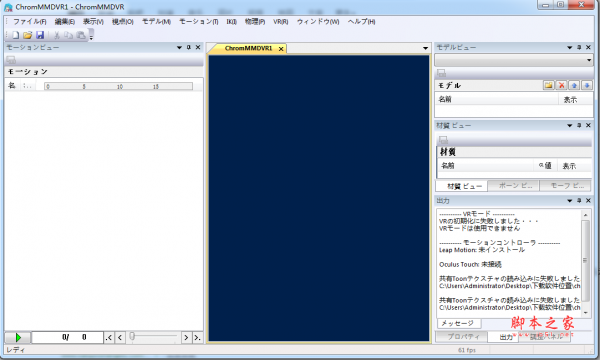Click the motion view toolbar icon
The height and width of the screenshot is (360, 600).
pos(11,60)
